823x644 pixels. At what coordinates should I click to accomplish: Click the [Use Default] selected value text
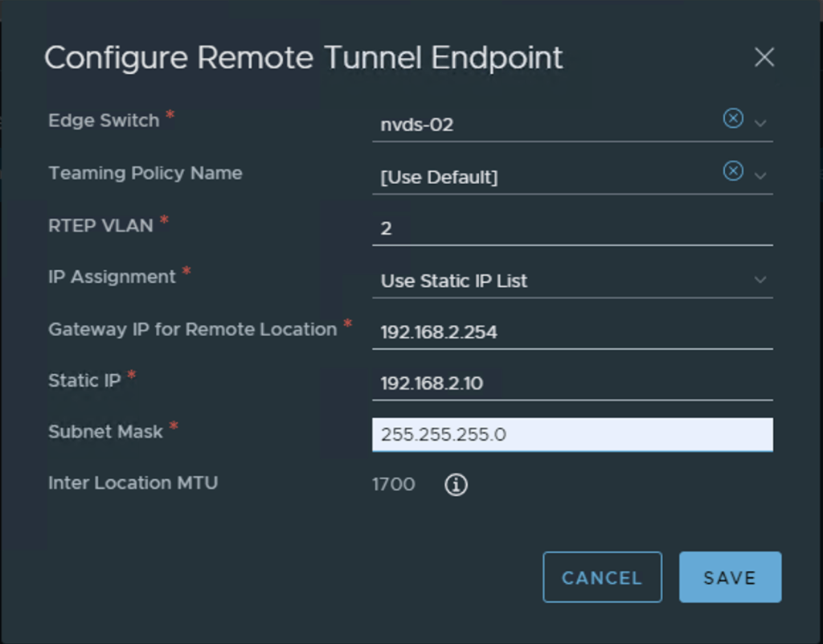point(439,177)
